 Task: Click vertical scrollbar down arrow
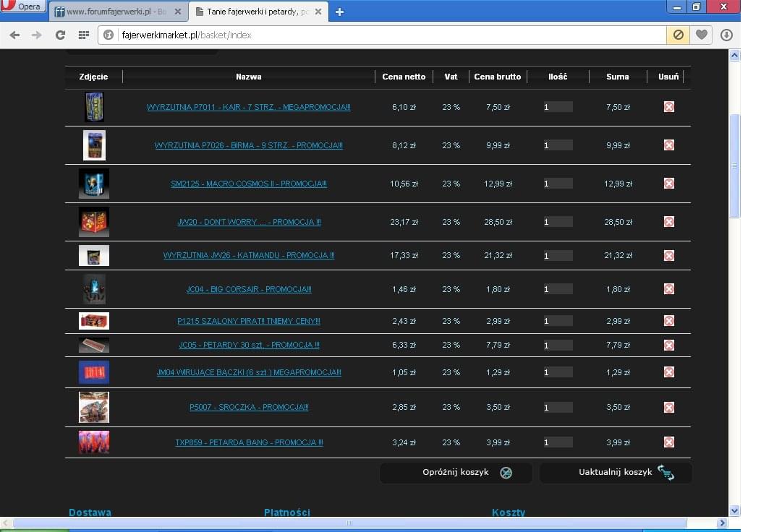(734, 510)
